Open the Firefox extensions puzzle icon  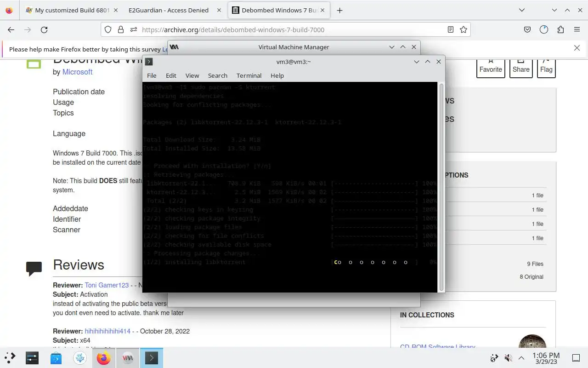[560, 29]
